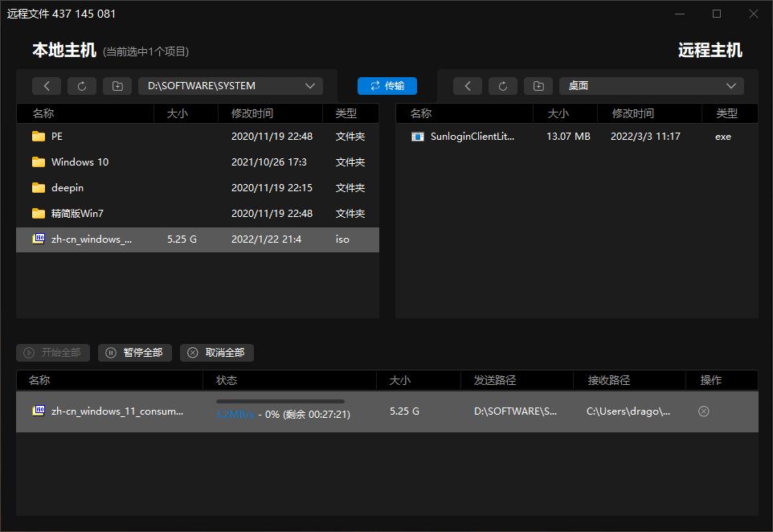This screenshot has height=532, width=773.
Task: Click the 传输 transfer button
Action: tap(386, 85)
